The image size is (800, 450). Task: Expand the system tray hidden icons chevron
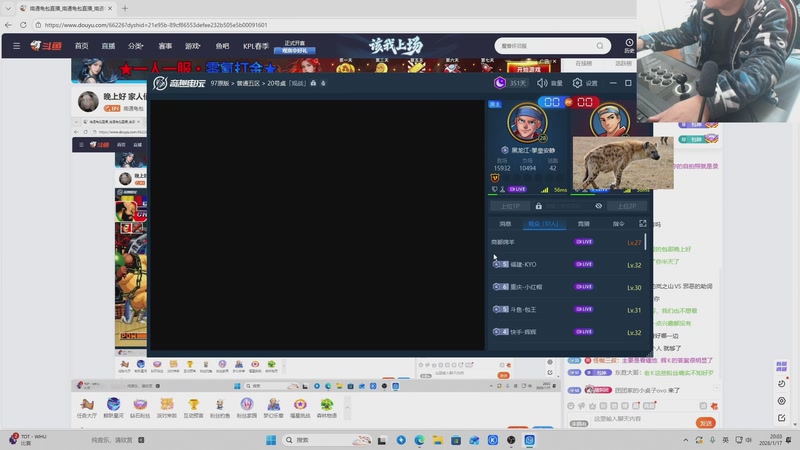click(x=685, y=440)
